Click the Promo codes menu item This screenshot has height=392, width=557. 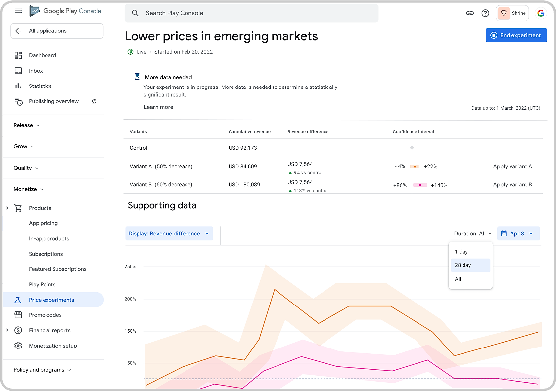[x=45, y=315]
